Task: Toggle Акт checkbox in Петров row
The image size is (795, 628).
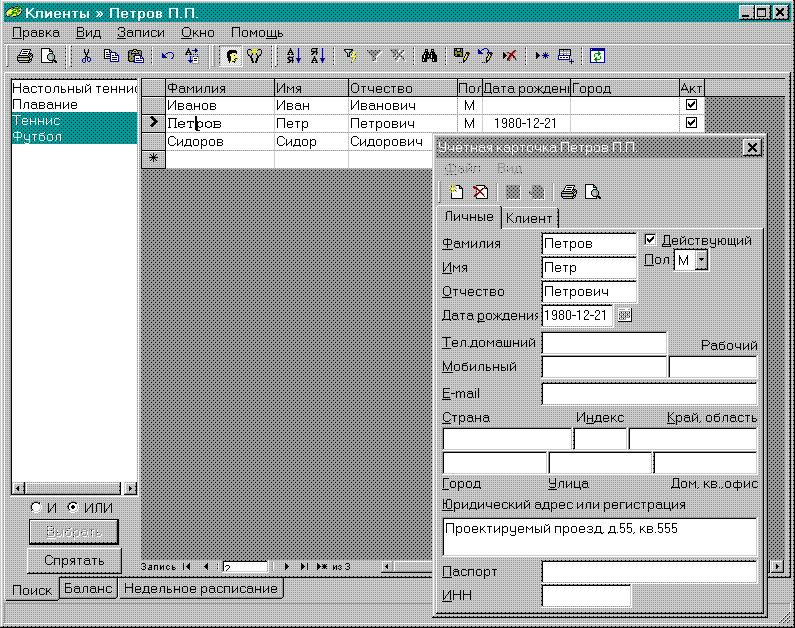Action: [x=691, y=123]
